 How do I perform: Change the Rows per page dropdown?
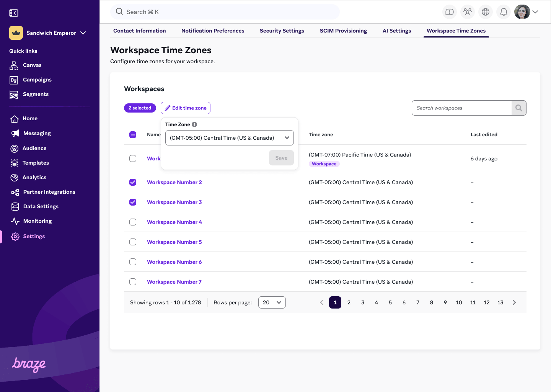272,302
